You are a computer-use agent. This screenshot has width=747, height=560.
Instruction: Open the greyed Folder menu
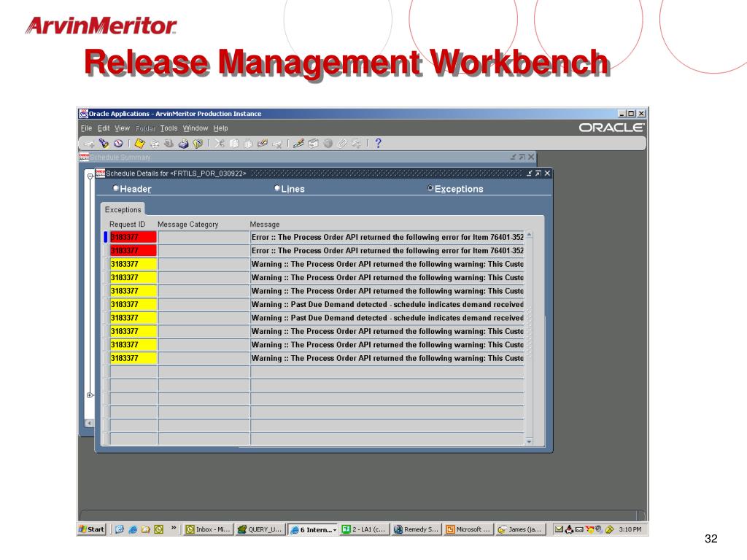145,128
